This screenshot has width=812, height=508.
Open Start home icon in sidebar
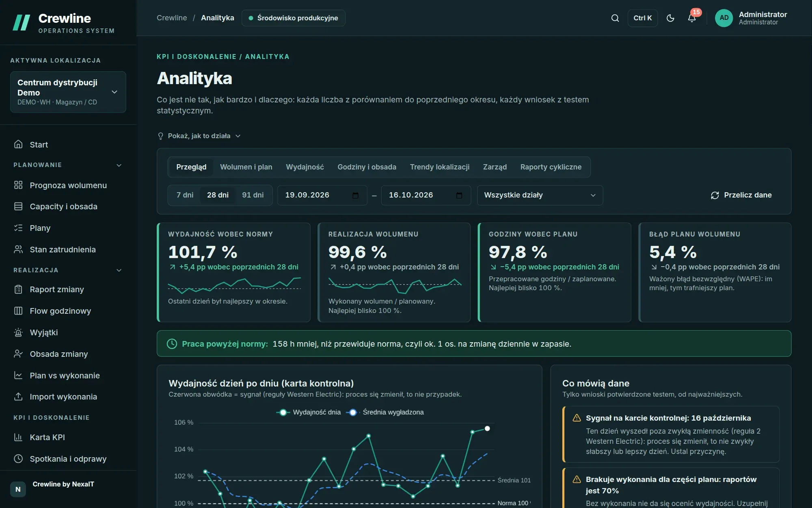tap(18, 144)
